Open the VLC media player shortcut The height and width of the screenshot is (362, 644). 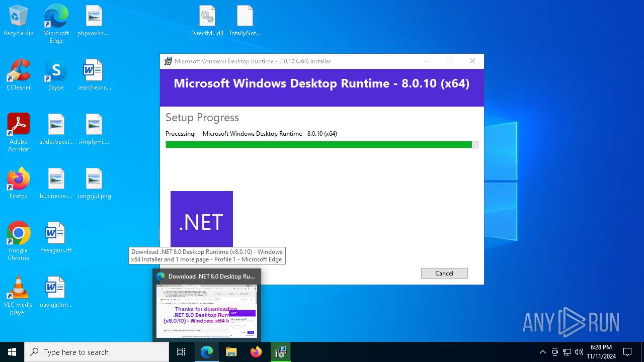click(19, 296)
